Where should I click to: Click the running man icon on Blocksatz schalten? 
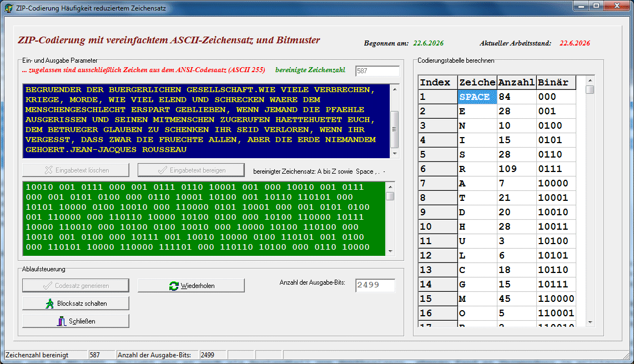coord(50,304)
